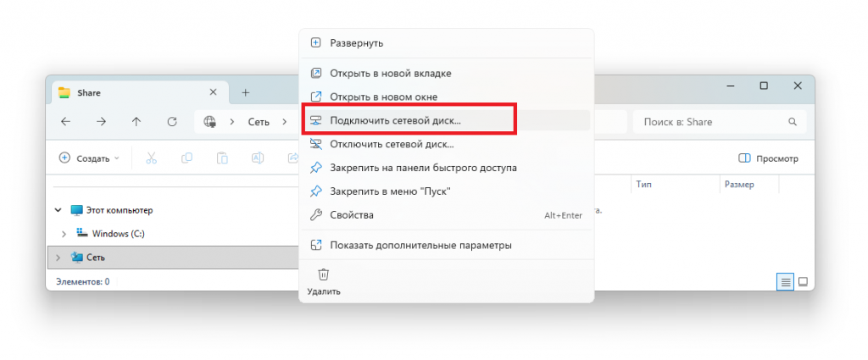Viewport: 868px width, 360px height.
Task: Click the Copy toolbar icon
Action: pos(187,158)
